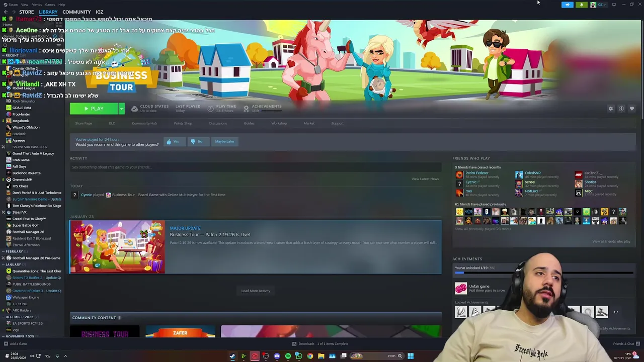Open the IGZ profile tab
644x362 pixels.
click(x=100, y=12)
